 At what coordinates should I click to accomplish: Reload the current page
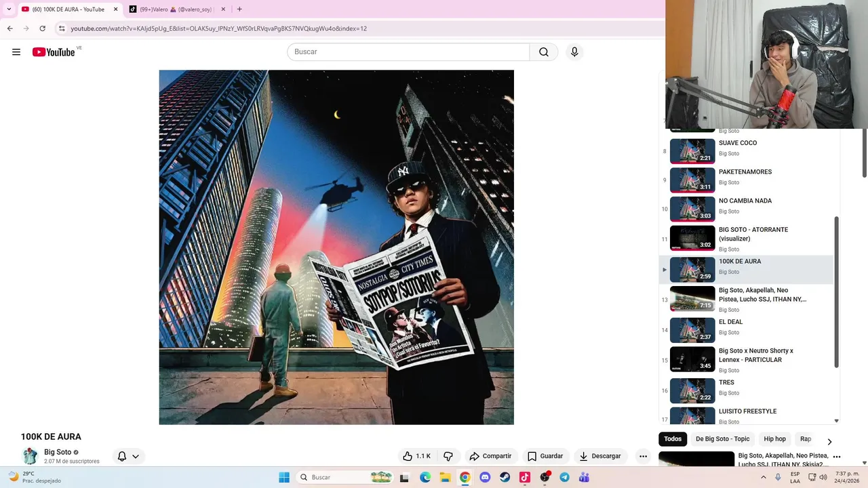pos(42,28)
